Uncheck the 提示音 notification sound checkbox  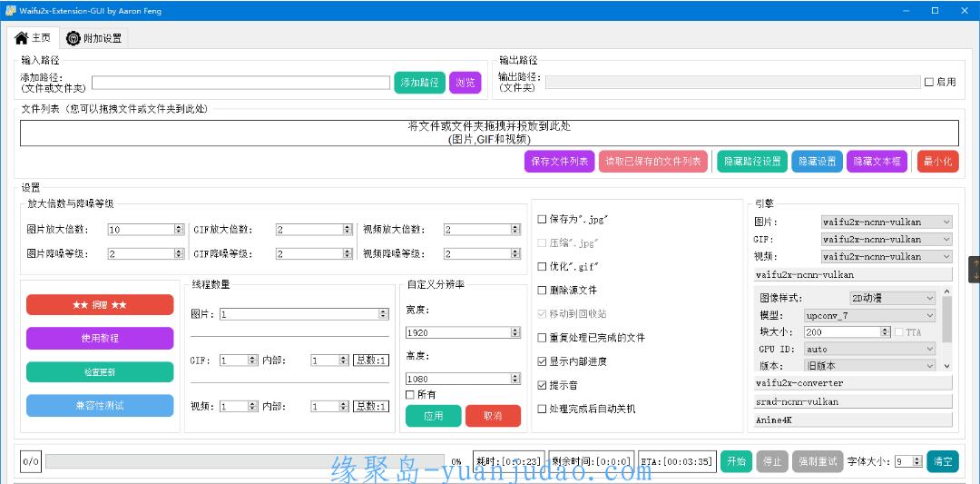point(543,385)
